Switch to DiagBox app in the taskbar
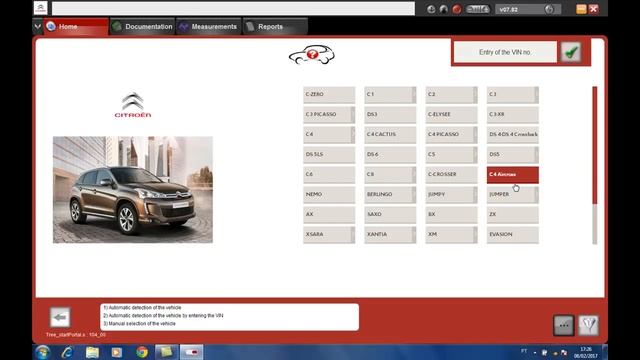Image resolution: width=640 pixels, height=360 pixels. [x=192, y=352]
